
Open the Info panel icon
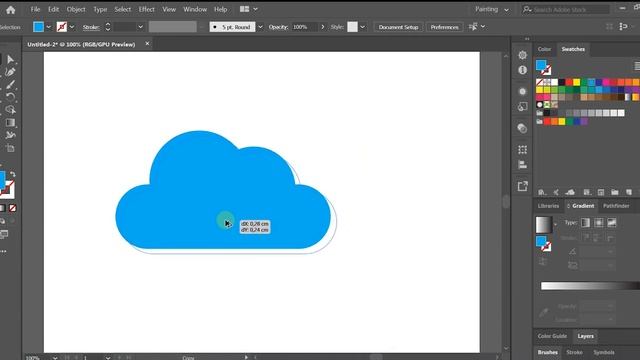tap(522, 70)
